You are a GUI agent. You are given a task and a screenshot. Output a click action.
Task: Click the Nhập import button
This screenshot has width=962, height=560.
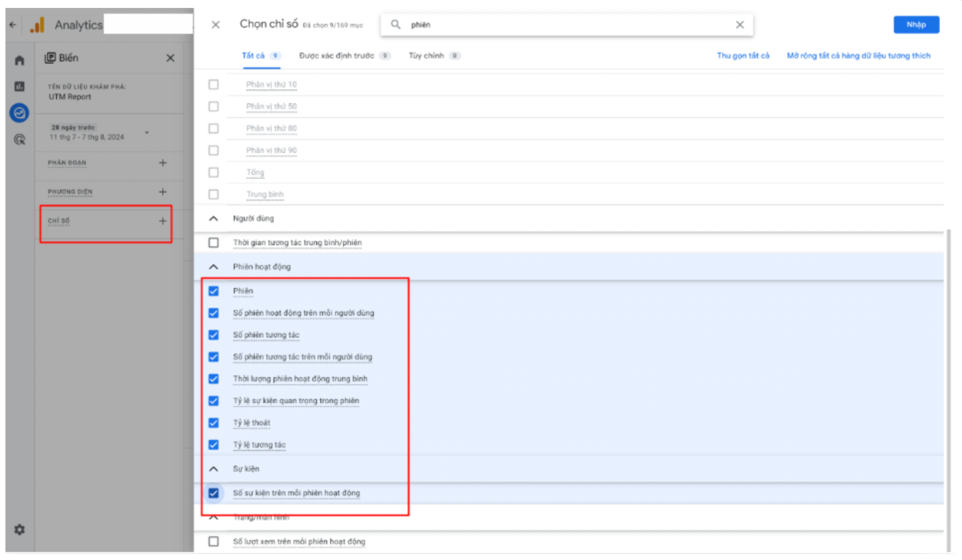916,24
